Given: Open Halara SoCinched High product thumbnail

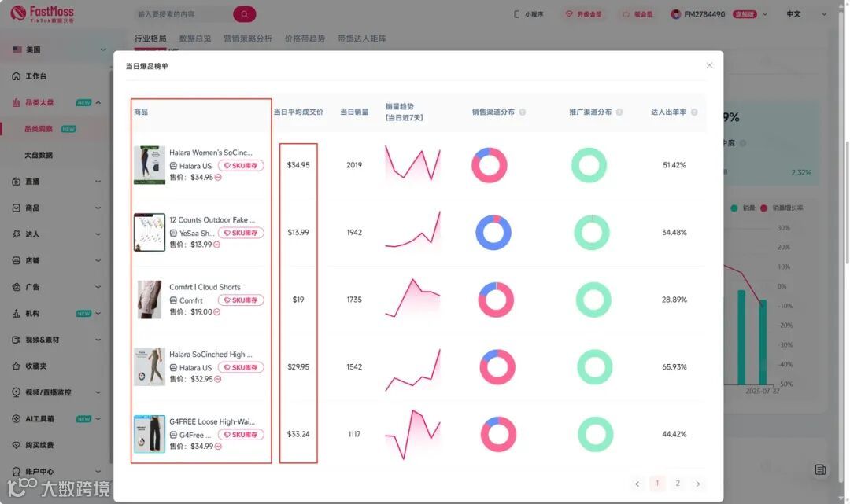Looking at the screenshot, I should click(150, 366).
